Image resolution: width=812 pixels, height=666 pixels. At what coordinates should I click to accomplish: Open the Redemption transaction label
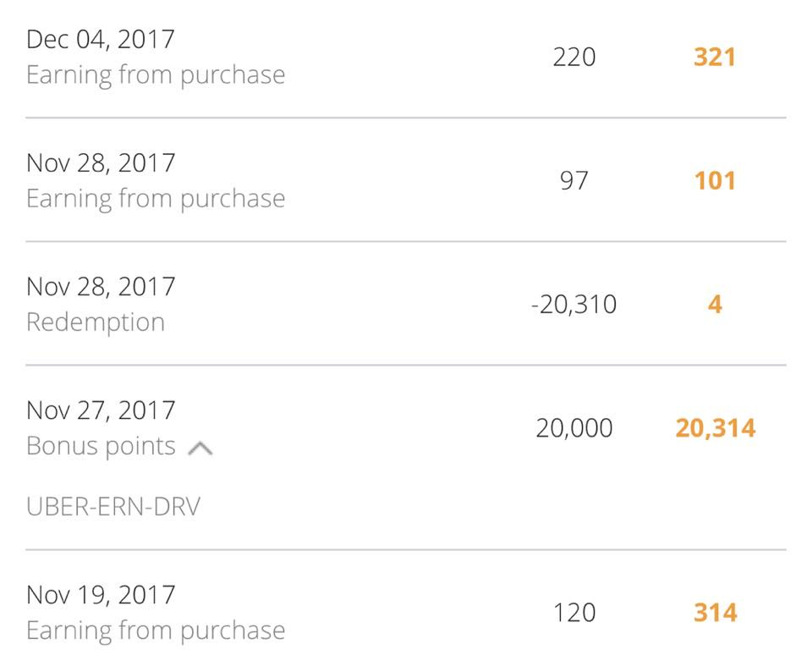96,322
